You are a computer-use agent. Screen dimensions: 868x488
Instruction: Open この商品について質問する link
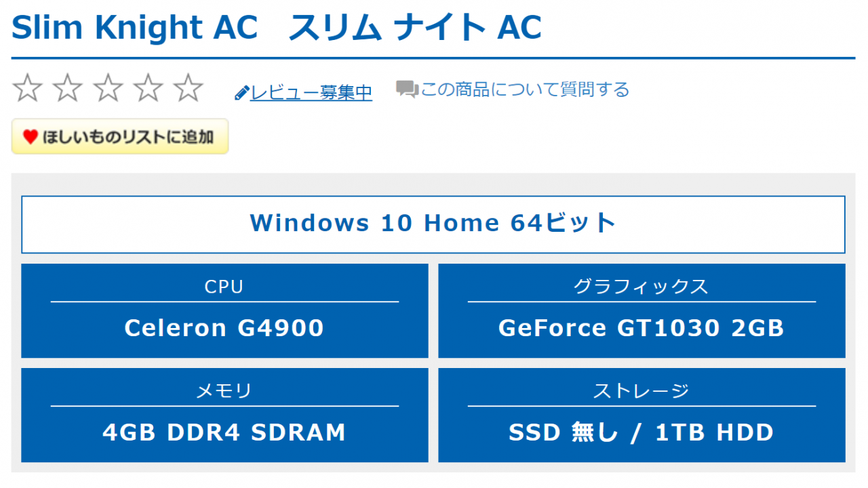(525, 89)
